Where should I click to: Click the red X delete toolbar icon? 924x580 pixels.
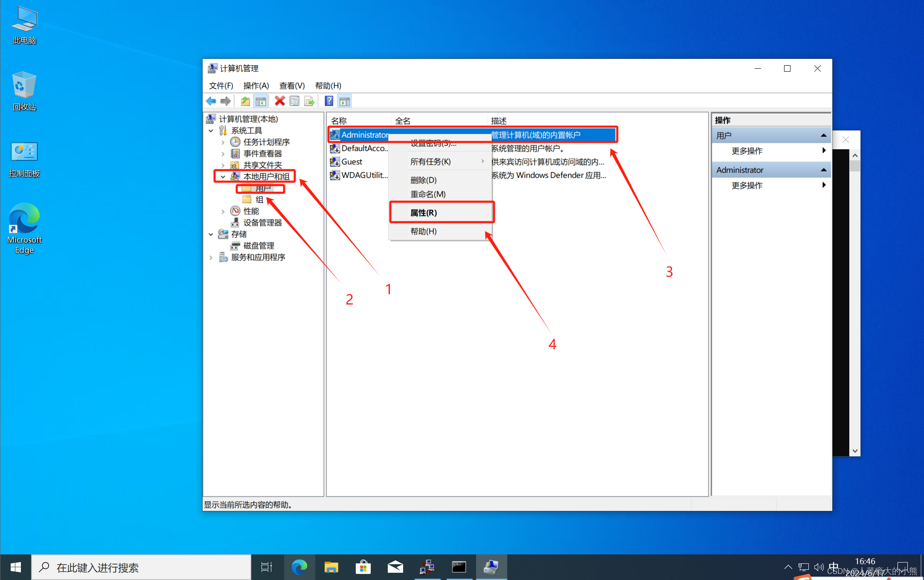coord(279,101)
